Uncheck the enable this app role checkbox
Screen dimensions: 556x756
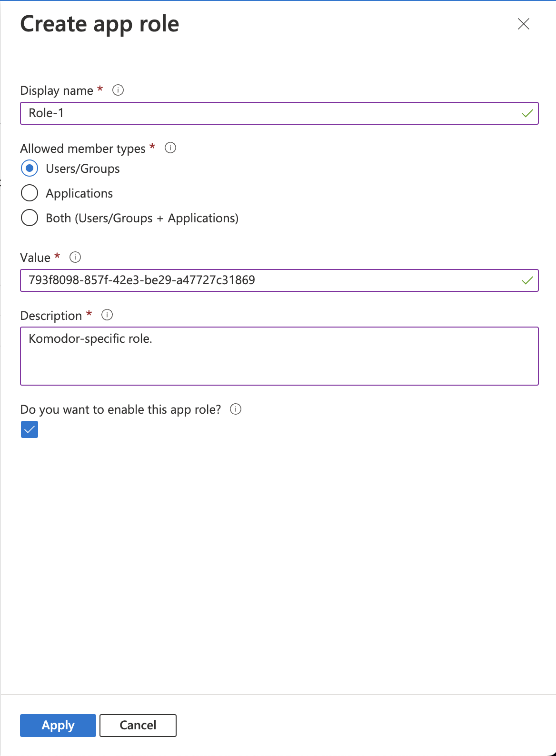click(30, 429)
